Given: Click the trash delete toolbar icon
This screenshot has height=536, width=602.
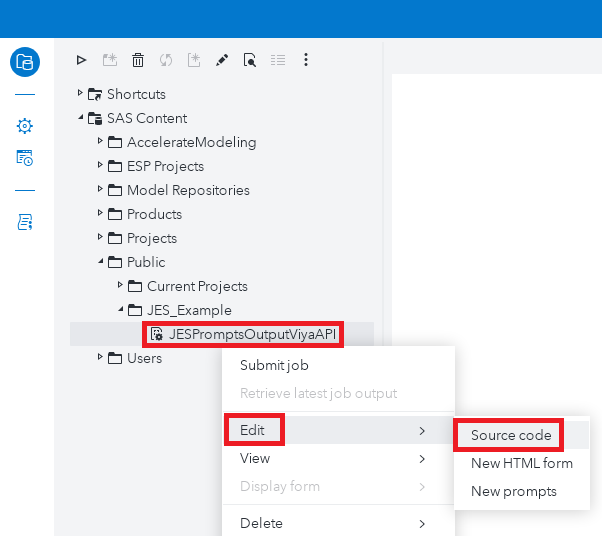Looking at the screenshot, I should (138, 60).
